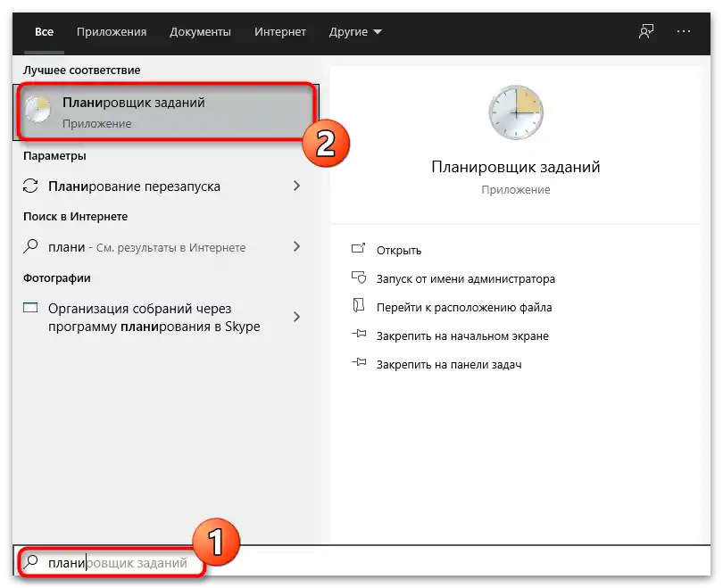Viewport: 723px width, 588px height.
Task: Expand the Другие filter dropdown
Action: tap(355, 32)
